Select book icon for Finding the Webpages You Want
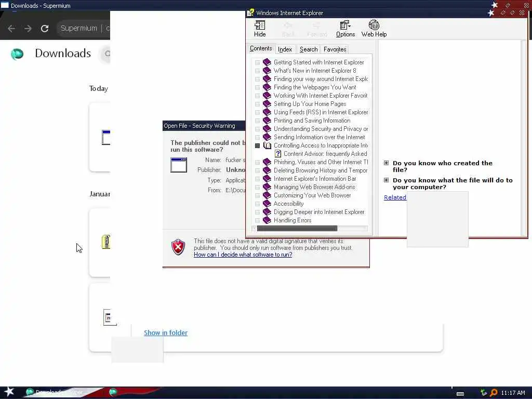532x399 pixels. click(267, 87)
